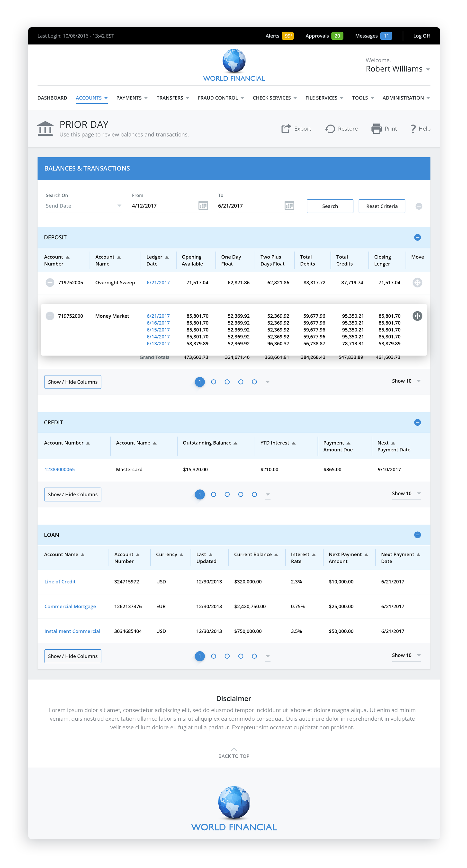
Task: Collapse the Loan section
Action: pyautogui.click(x=417, y=535)
